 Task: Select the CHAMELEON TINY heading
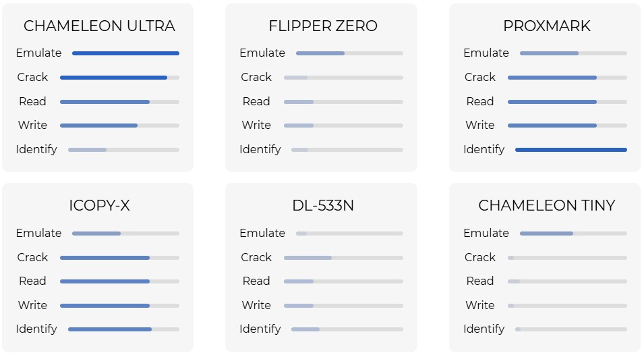click(x=547, y=206)
